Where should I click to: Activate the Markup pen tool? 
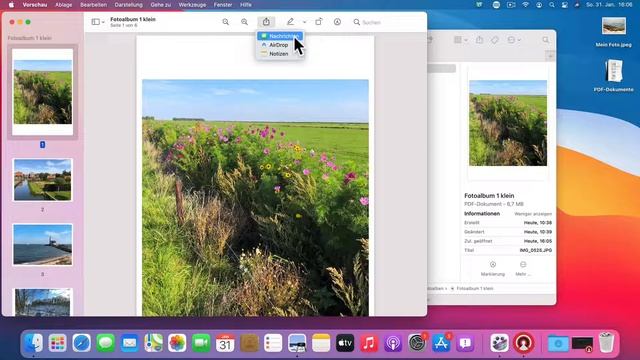click(x=290, y=22)
